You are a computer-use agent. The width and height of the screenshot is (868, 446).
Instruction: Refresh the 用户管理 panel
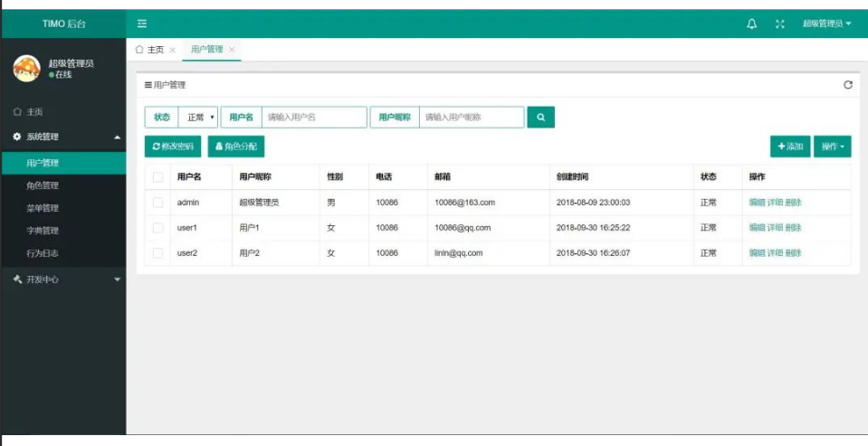(847, 85)
